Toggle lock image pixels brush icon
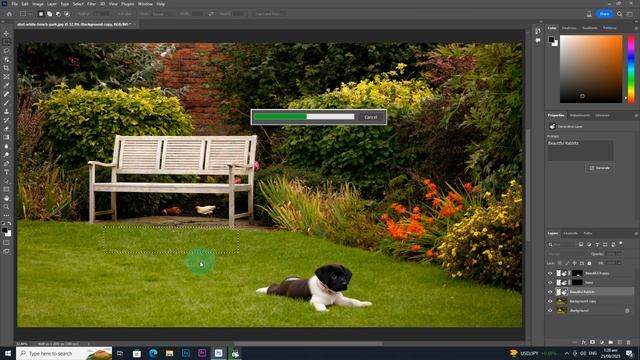This screenshot has width=640, height=360. pos(567,263)
